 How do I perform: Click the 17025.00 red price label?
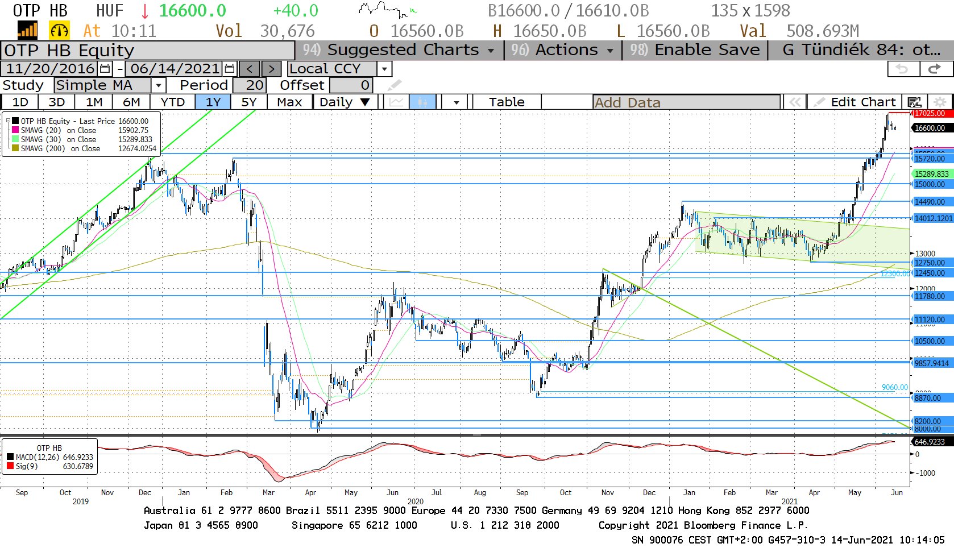click(x=932, y=114)
